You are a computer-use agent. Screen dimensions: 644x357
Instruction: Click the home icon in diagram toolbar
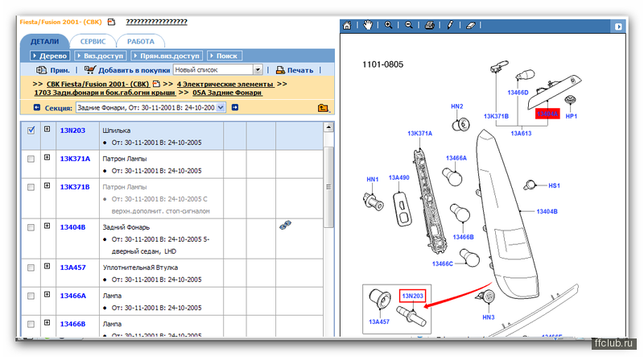click(x=347, y=26)
